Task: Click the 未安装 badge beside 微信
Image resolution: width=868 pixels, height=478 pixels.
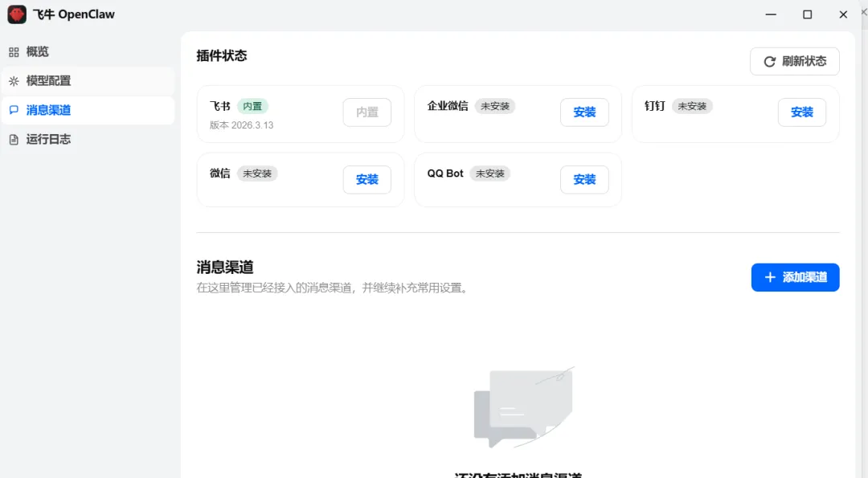Action: (x=257, y=174)
